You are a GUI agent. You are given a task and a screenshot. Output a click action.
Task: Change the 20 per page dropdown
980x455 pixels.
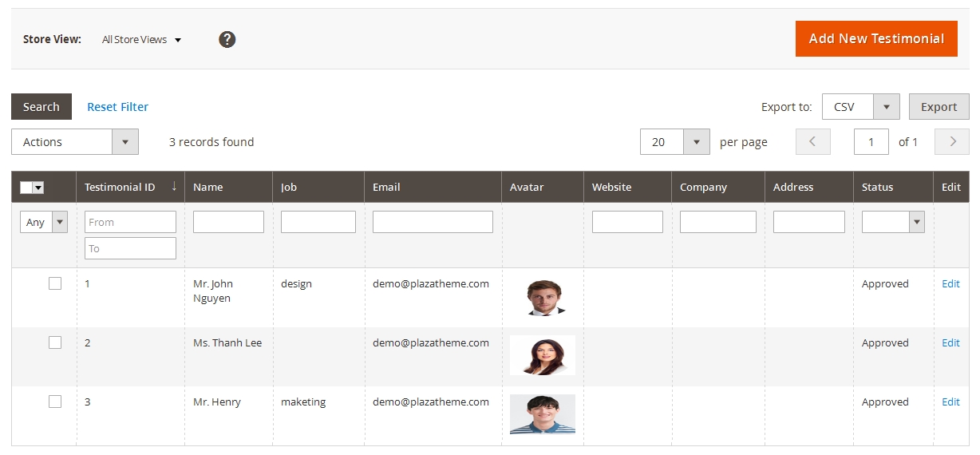tap(674, 142)
